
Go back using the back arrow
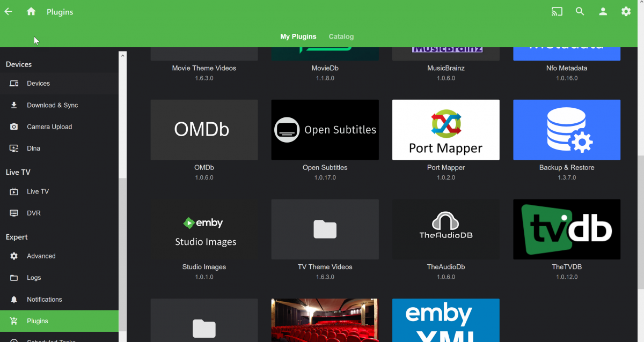click(x=9, y=11)
